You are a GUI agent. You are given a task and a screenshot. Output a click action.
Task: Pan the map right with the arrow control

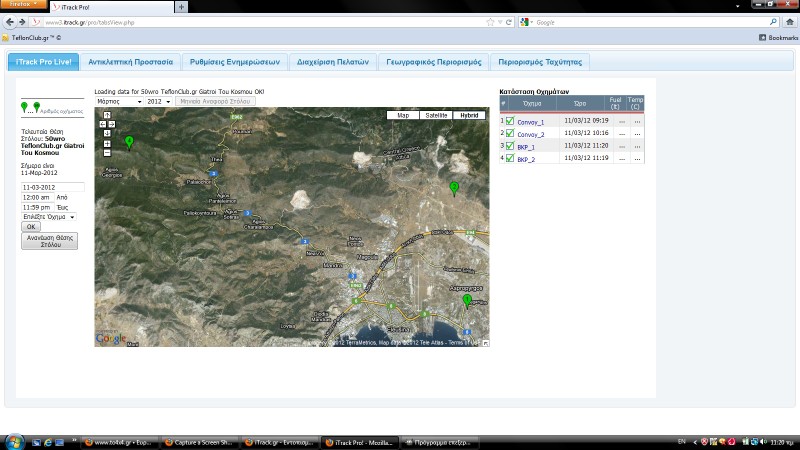(x=112, y=124)
